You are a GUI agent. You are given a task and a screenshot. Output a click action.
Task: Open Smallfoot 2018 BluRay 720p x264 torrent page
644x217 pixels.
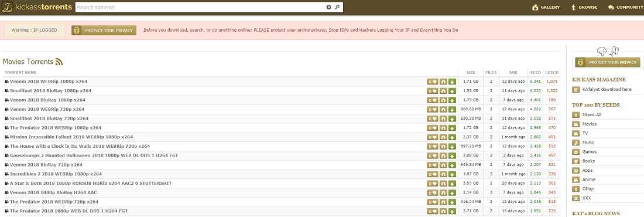coord(49,118)
